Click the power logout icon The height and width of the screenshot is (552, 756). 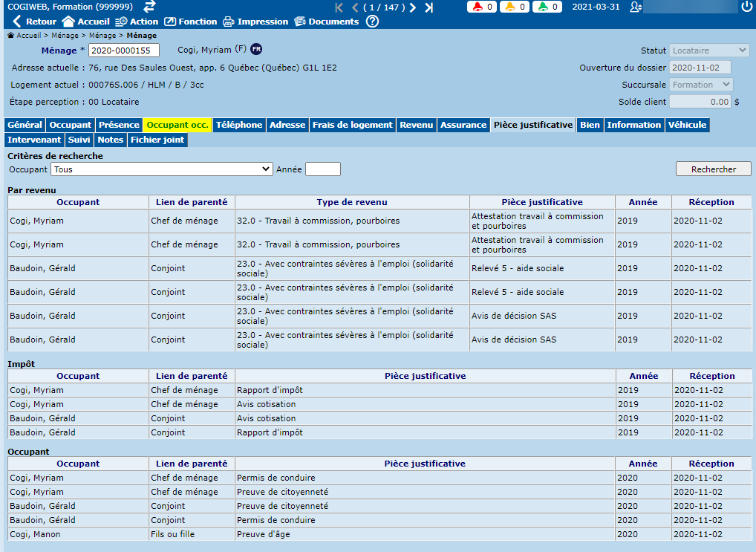[x=746, y=7]
